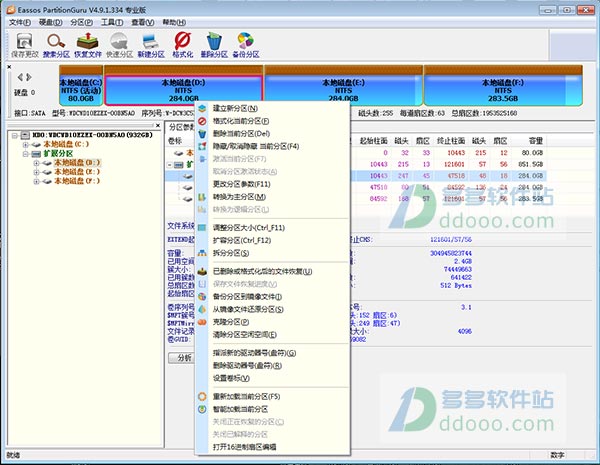Select 扩展分区 in the tree

58,153
